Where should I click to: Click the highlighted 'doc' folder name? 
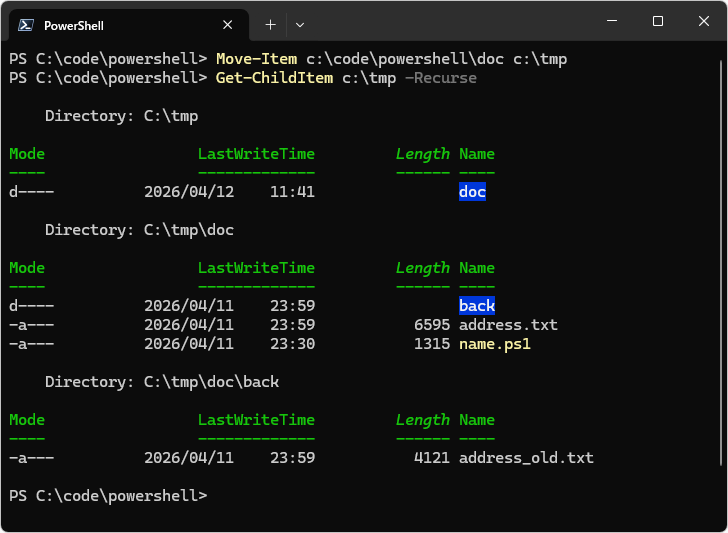pyautogui.click(x=472, y=192)
